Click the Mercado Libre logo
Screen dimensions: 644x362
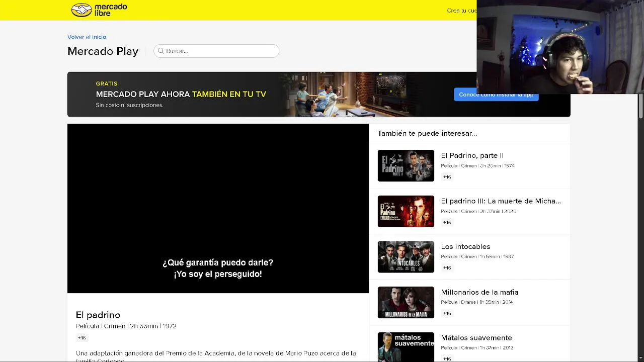click(x=99, y=10)
